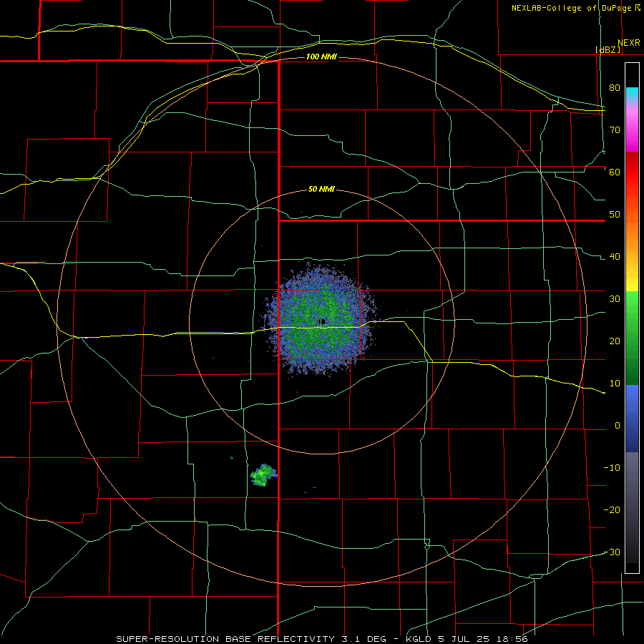
Task: Pick the pink segment of the color bar
Action: (632, 127)
